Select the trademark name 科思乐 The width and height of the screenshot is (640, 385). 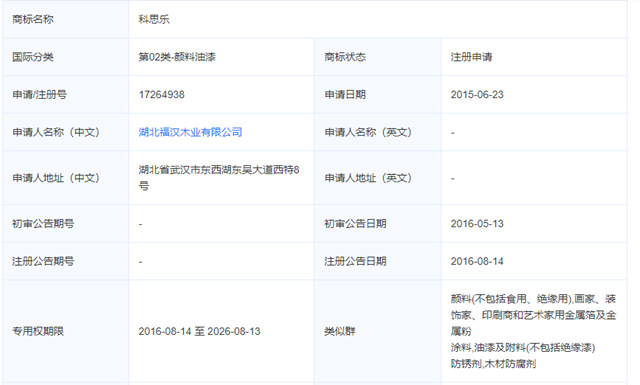pos(154,19)
